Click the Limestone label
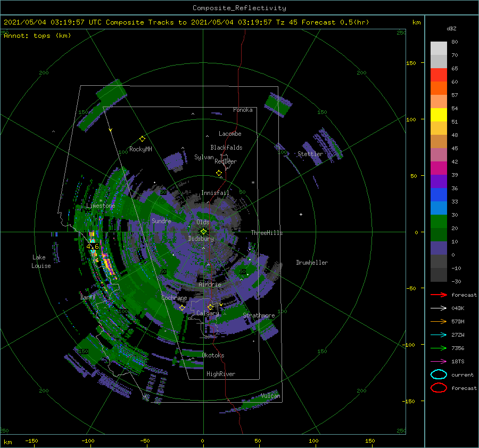479x448 pixels. tap(101, 206)
